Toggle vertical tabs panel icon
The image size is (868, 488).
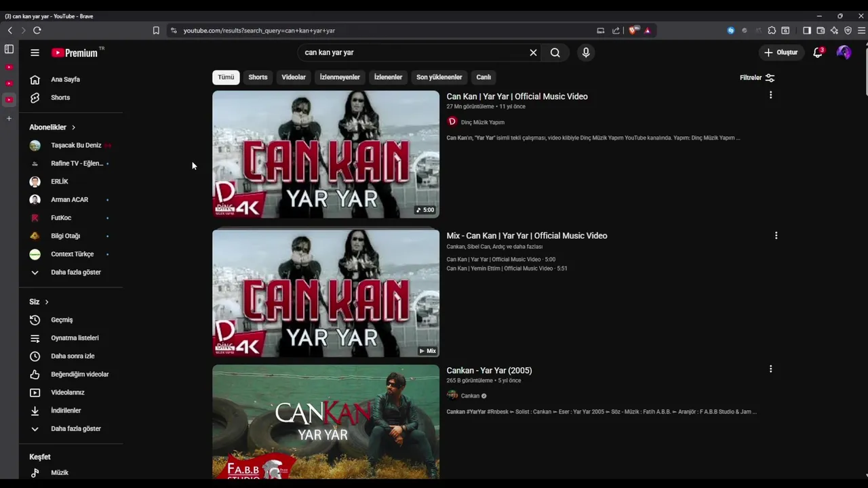[x=9, y=49]
